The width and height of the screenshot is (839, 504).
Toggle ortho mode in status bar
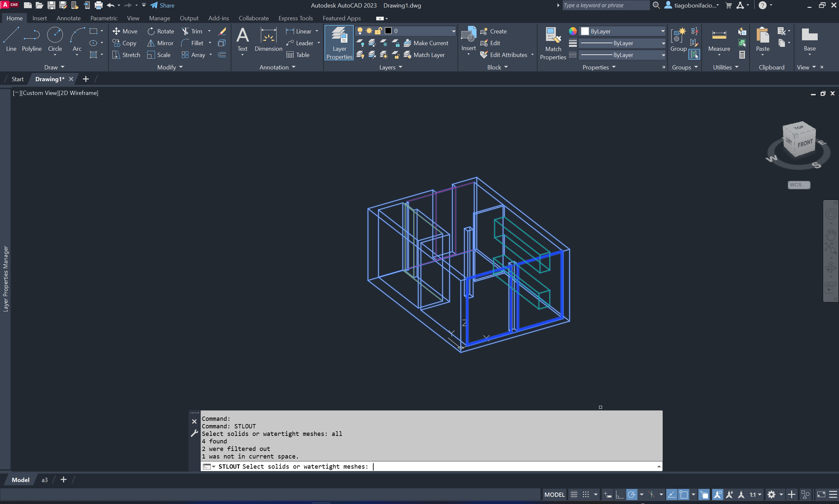click(619, 495)
